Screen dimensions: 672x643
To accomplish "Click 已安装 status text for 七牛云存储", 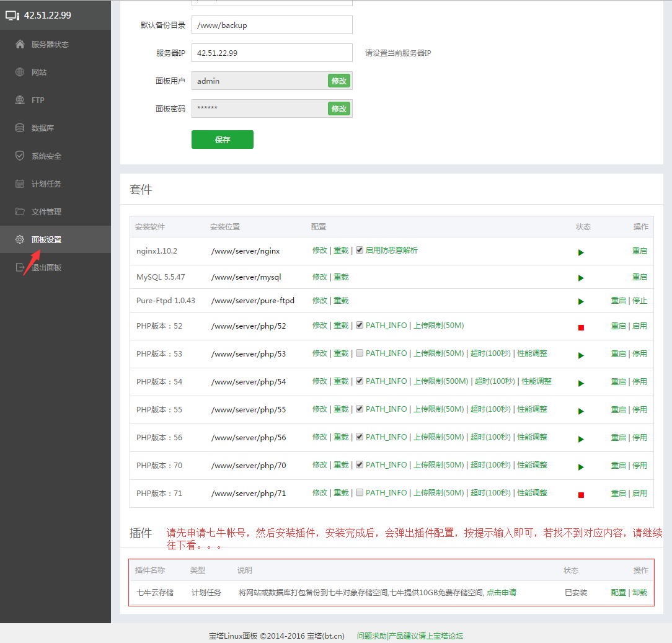I will [x=575, y=592].
